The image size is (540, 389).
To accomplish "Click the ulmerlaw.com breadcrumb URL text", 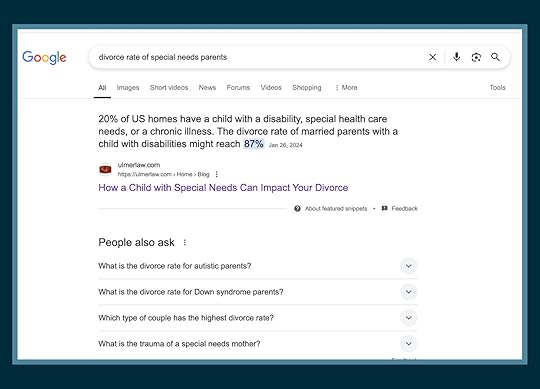I will [x=164, y=174].
